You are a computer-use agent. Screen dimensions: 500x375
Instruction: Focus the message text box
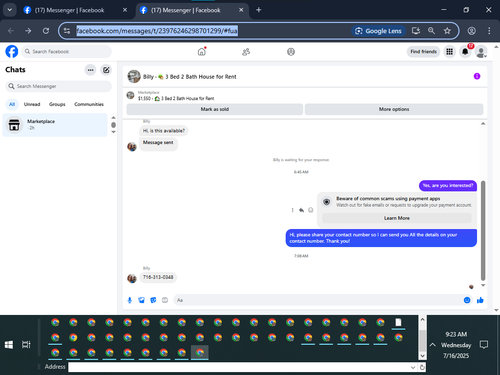(317, 300)
